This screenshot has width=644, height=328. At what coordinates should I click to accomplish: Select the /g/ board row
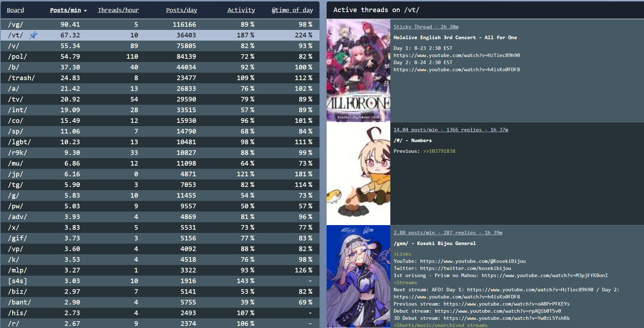tap(160, 195)
